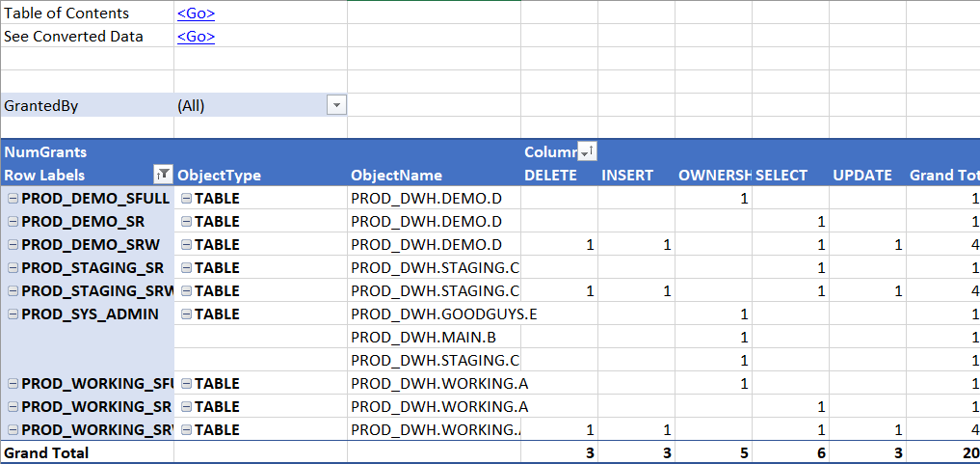Image resolution: width=980 pixels, height=464 pixels.
Task: Collapse the PROD_DEMO_SFULL row group
Action: [x=13, y=199]
